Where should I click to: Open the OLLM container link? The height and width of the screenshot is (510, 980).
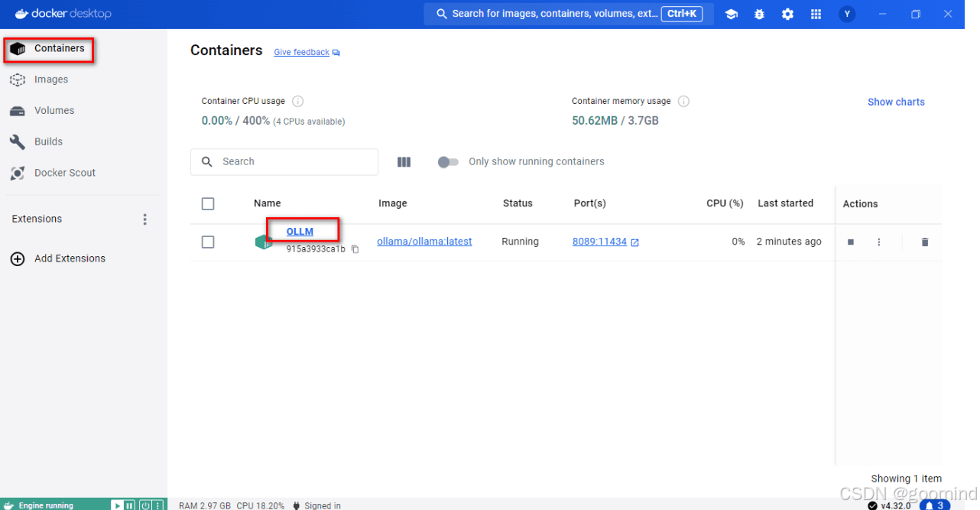point(300,232)
